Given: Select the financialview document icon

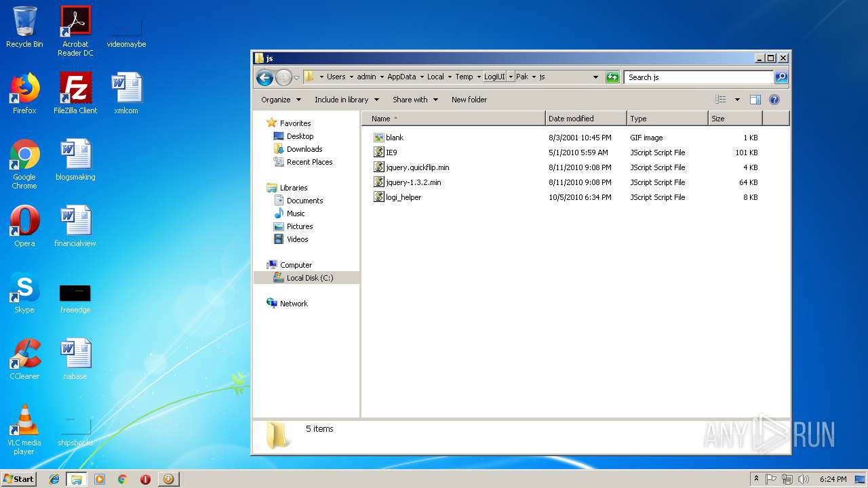Looking at the screenshot, I should [x=75, y=226].
